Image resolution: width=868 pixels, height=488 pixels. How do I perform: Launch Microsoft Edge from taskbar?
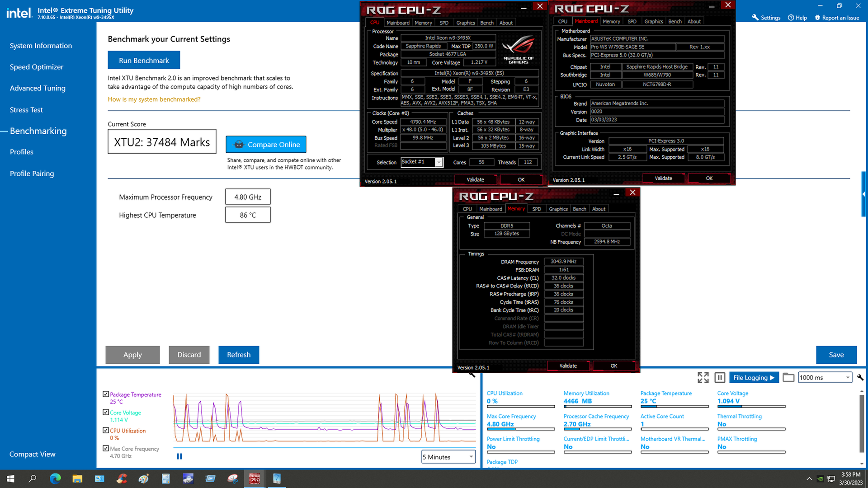tap(55, 479)
